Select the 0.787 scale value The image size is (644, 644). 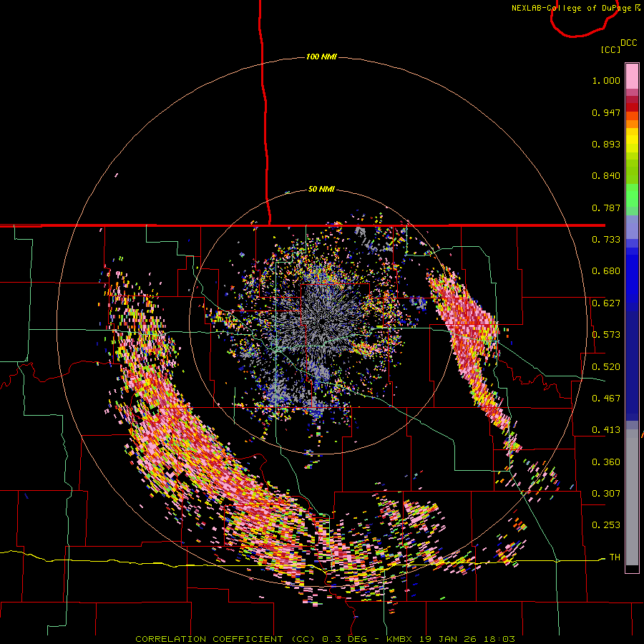coord(606,208)
